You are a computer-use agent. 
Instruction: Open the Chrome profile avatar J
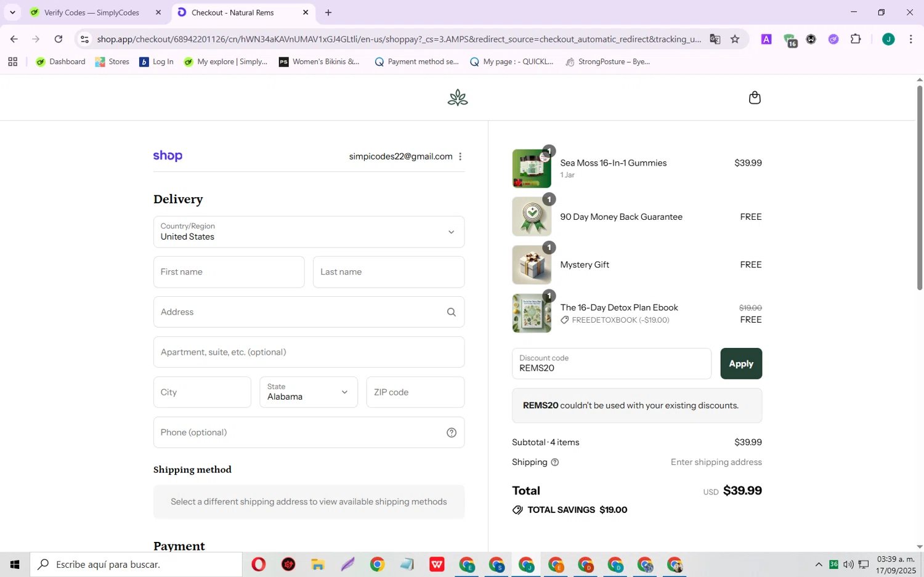tap(888, 39)
